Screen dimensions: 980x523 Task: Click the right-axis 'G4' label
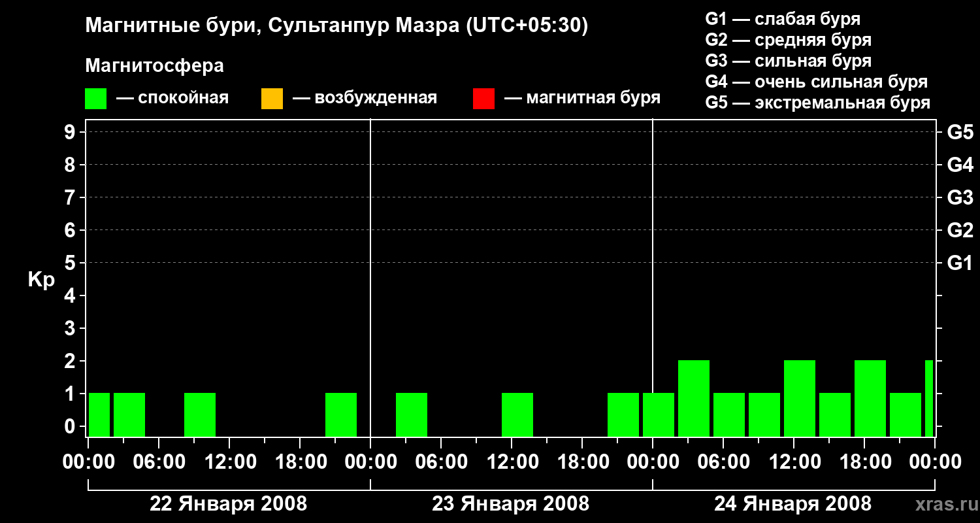pos(960,165)
